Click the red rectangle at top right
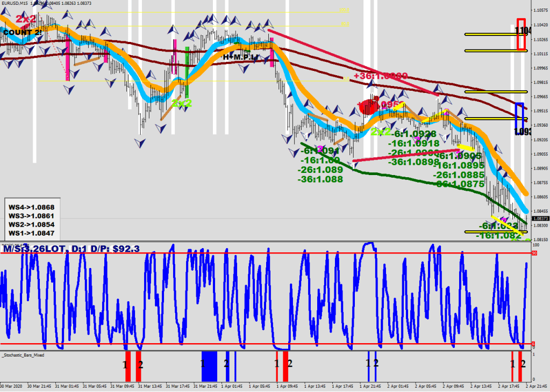The width and height of the screenshot is (550, 392). [521, 34]
